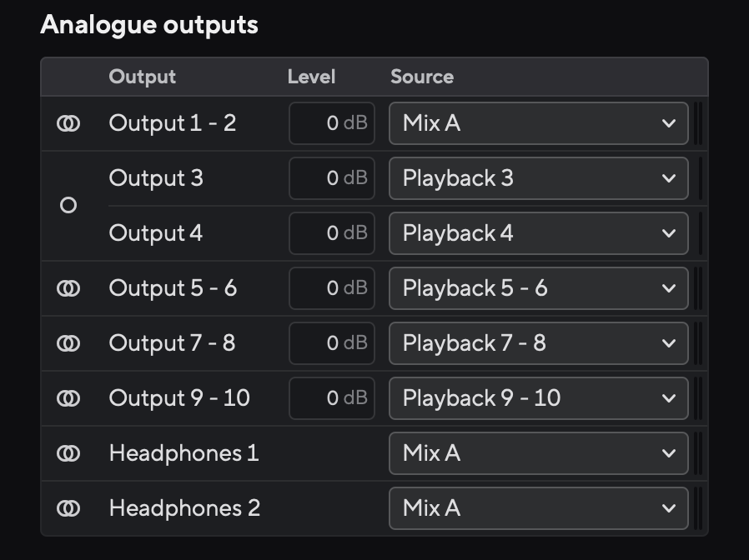This screenshot has height=560, width=749.
Task: Click the chevron on the Playback 7 - 8 dropdown
Action: click(667, 342)
